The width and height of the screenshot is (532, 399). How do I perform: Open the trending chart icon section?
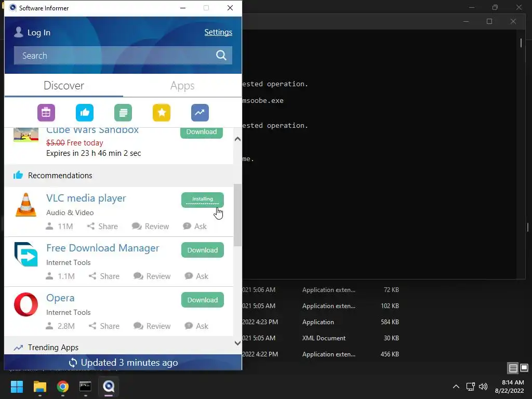coord(200,113)
